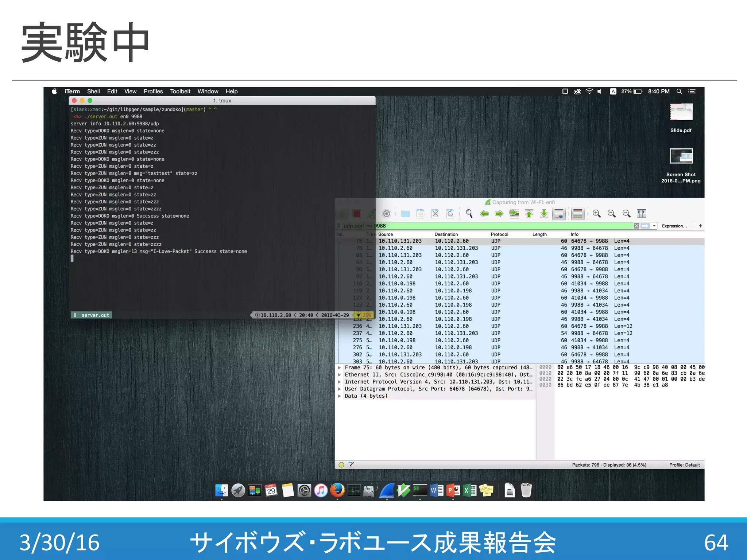Expand the Frame 75 detail row
This screenshot has width=747, height=560.
(x=340, y=367)
